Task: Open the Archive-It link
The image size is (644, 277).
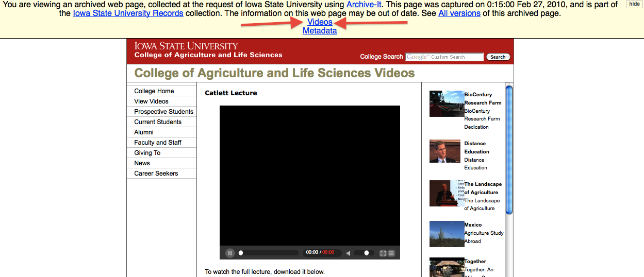Action: [x=364, y=5]
